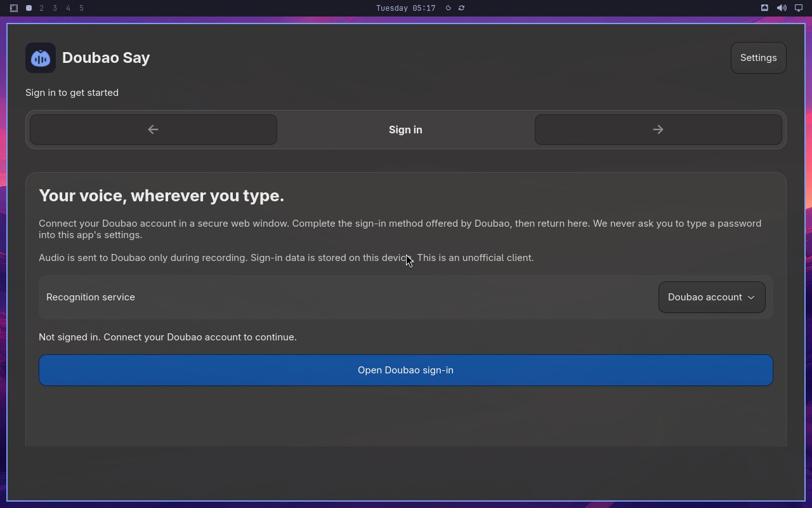
Task: Click the 'Audio is sent to Doubao' paragraph
Action: [x=286, y=258]
